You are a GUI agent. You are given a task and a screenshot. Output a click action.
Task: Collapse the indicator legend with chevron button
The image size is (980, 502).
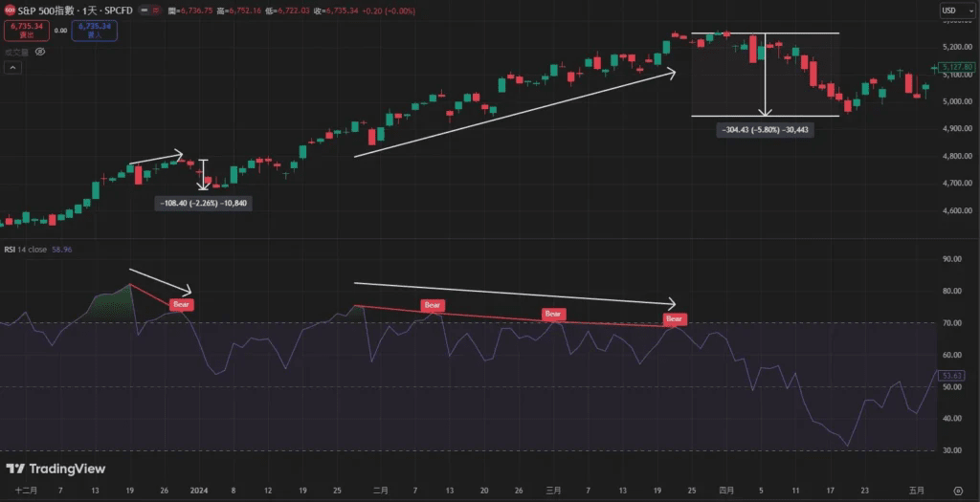click(11, 68)
